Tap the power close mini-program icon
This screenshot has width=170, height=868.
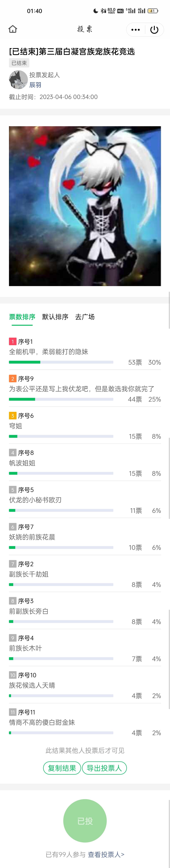(x=154, y=30)
